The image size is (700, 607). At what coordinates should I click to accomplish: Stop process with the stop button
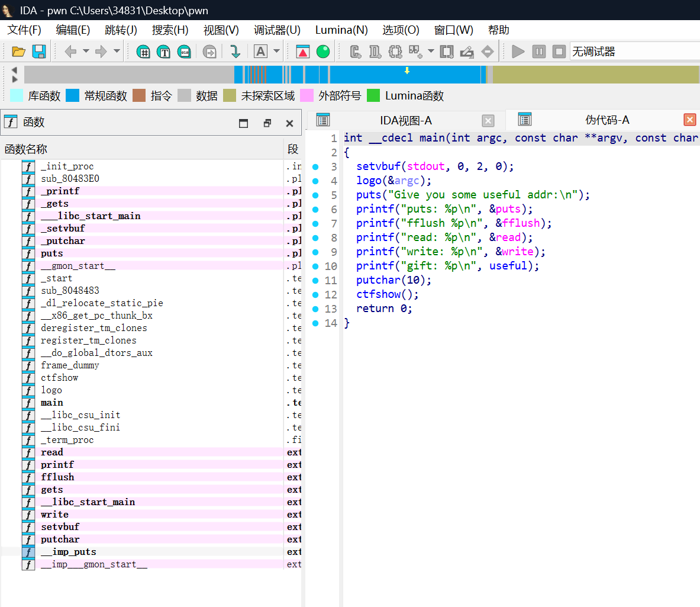coord(559,52)
